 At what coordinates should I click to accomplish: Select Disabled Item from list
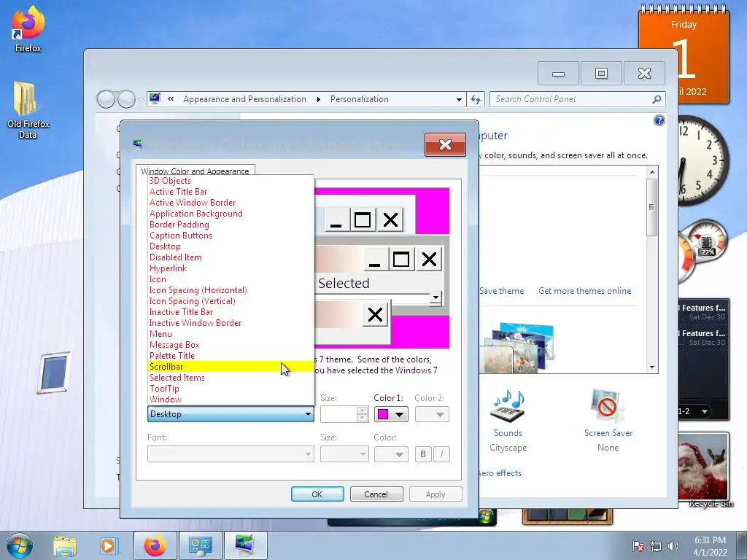pyautogui.click(x=231, y=257)
